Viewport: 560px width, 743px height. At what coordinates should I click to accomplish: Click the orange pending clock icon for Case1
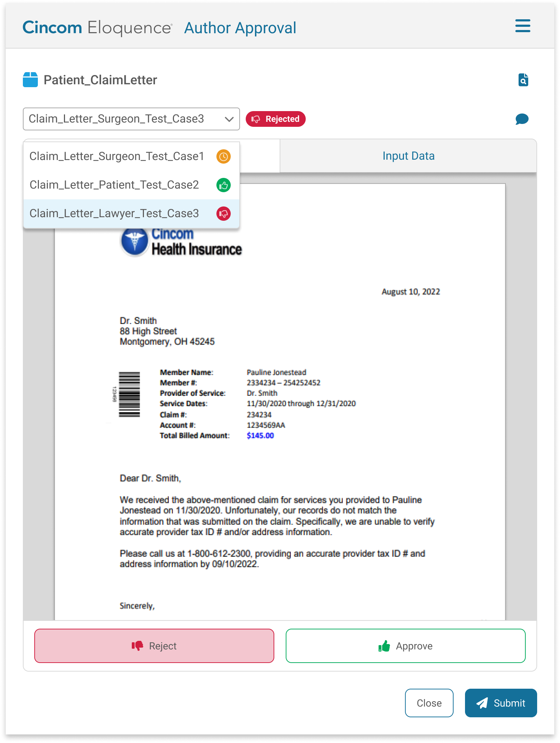pos(224,156)
